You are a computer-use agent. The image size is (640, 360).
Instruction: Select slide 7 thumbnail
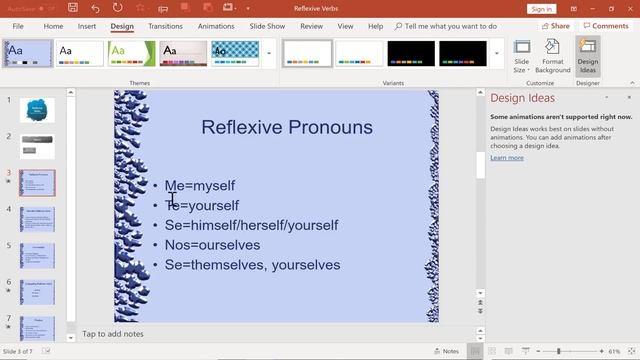pyautogui.click(x=37, y=328)
